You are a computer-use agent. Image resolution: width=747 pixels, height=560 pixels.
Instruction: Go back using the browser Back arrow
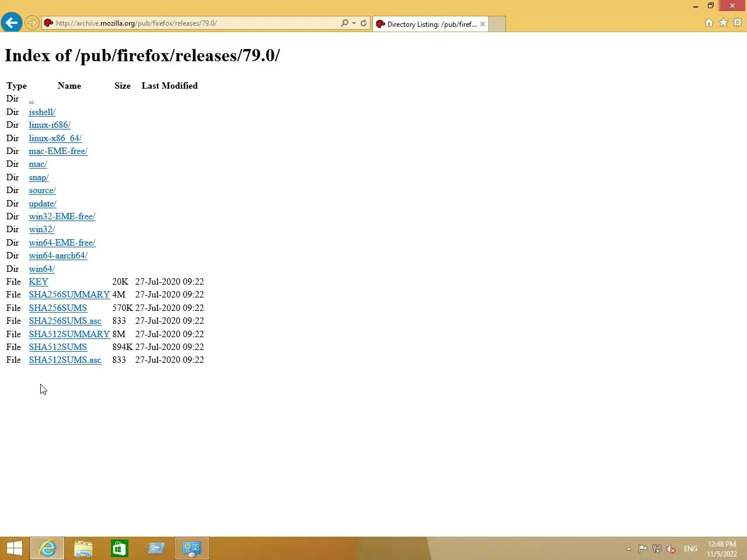click(x=11, y=23)
